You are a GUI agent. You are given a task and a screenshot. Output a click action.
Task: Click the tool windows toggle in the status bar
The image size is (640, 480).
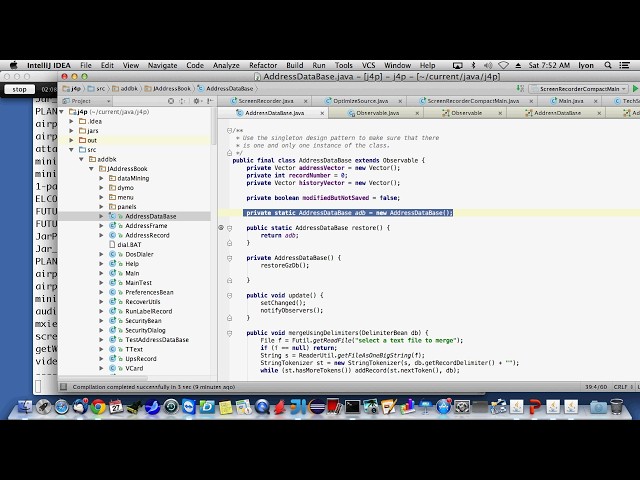coord(63,387)
